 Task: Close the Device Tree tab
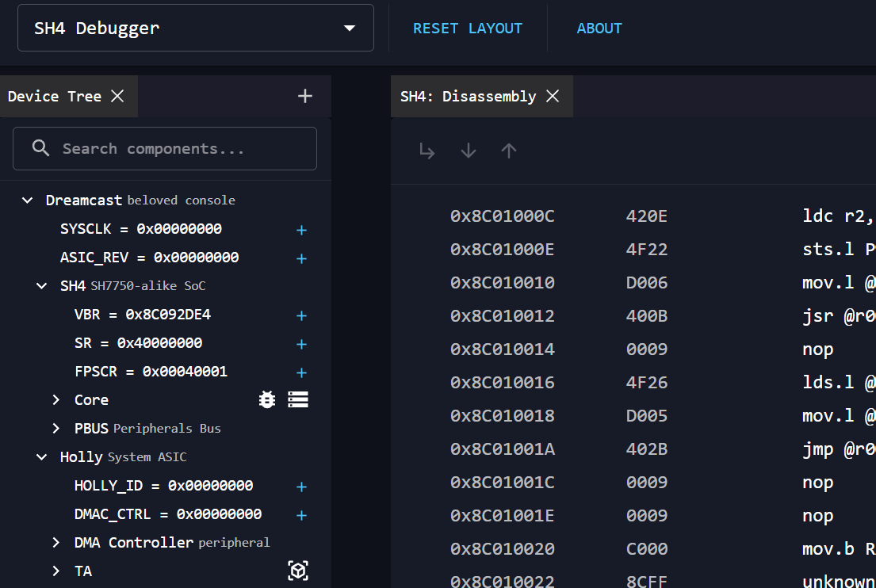[117, 96]
